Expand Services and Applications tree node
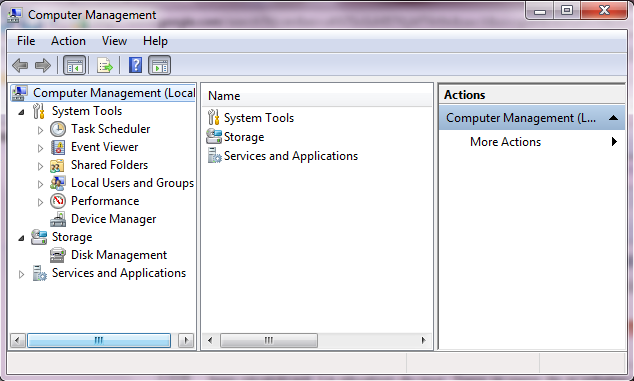The height and width of the screenshot is (381, 634). tap(21, 275)
